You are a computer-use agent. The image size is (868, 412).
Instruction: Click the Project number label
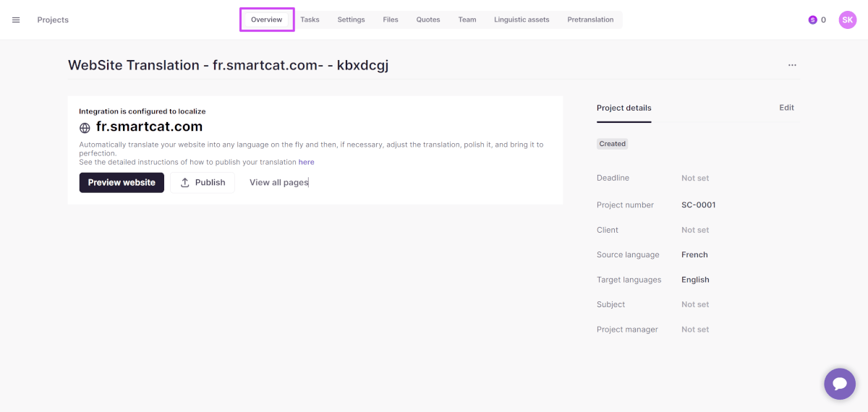[x=625, y=205]
